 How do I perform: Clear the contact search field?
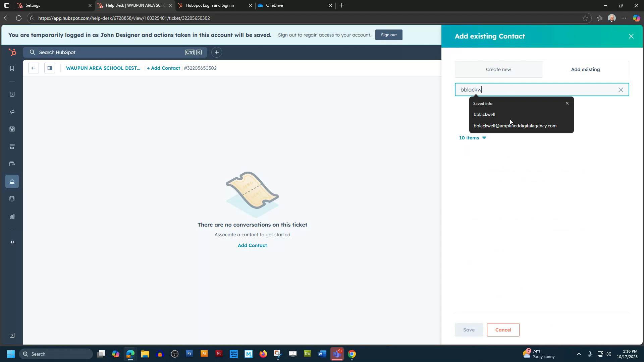click(x=621, y=89)
